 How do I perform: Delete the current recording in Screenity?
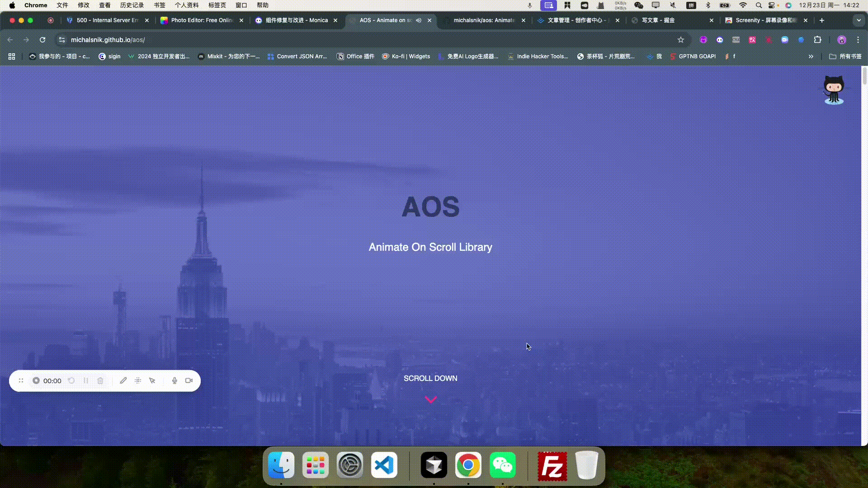click(x=100, y=380)
